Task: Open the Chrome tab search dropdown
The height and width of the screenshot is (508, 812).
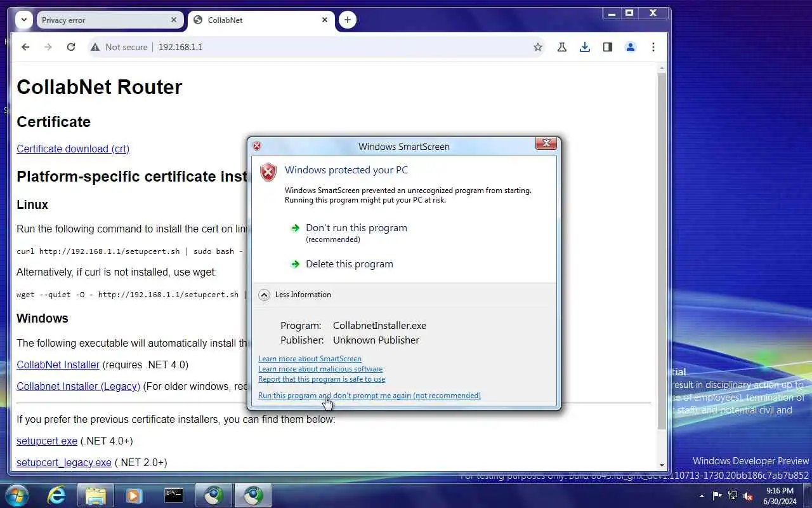Action: point(24,20)
